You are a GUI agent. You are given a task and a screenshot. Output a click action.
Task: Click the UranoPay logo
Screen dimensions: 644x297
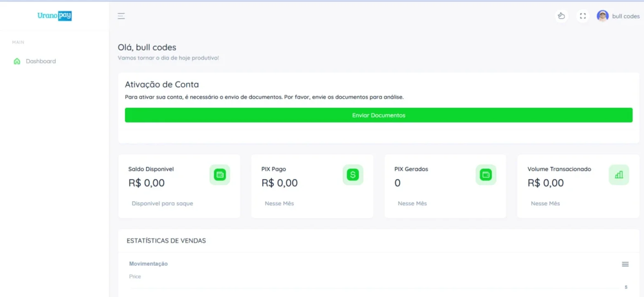click(x=54, y=16)
